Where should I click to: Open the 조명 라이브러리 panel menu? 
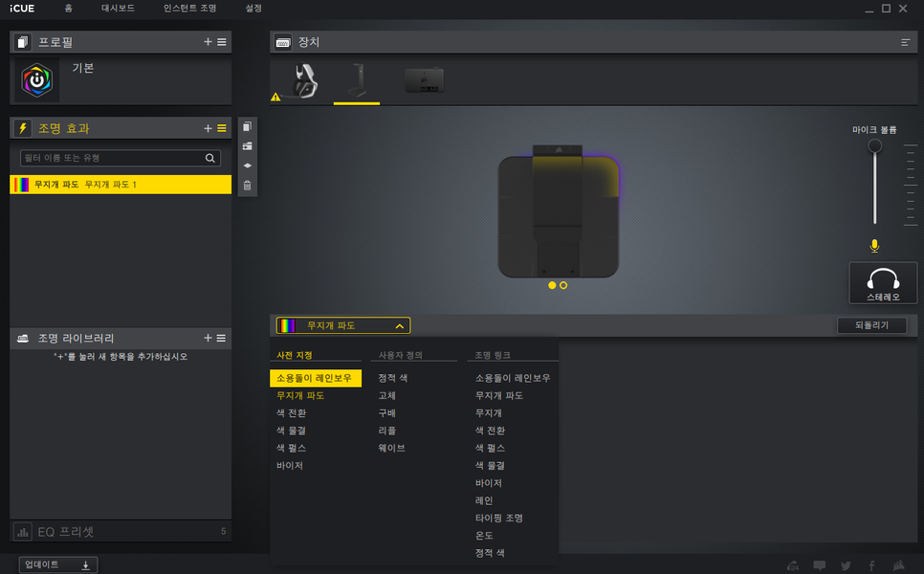(222, 339)
